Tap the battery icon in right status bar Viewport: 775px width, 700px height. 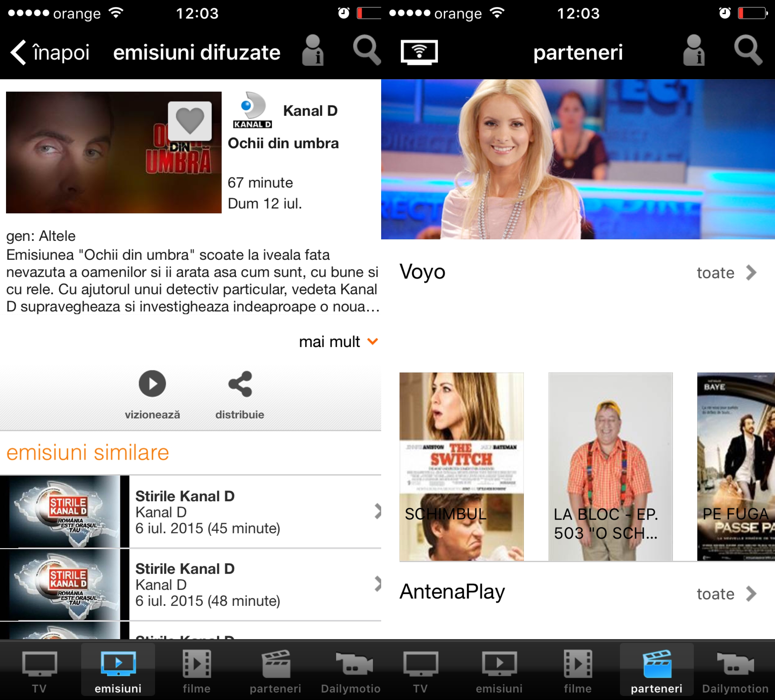click(753, 13)
